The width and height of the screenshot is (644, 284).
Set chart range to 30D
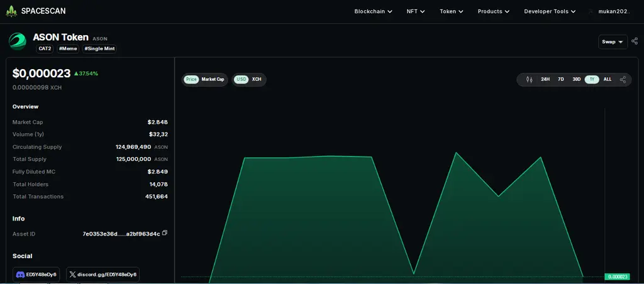(x=577, y=80)
